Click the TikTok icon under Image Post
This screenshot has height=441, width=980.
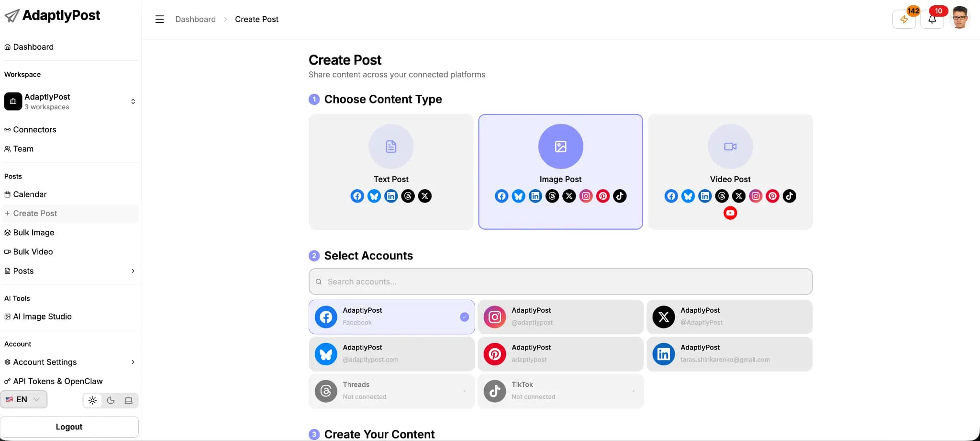pos(620,196)
